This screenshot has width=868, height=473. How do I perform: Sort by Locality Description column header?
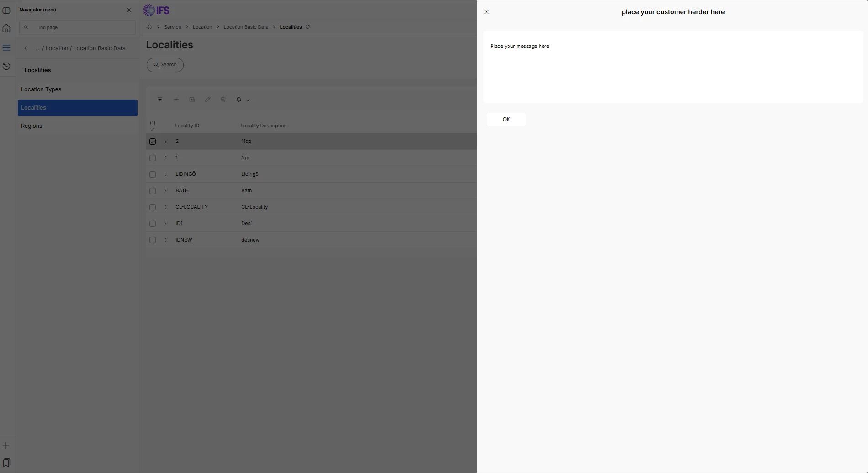(x=264, y=126)
